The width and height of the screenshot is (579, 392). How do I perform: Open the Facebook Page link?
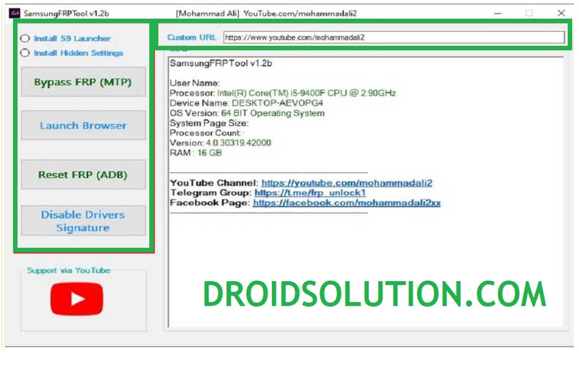pyautogui.click(x=347, y=203)
